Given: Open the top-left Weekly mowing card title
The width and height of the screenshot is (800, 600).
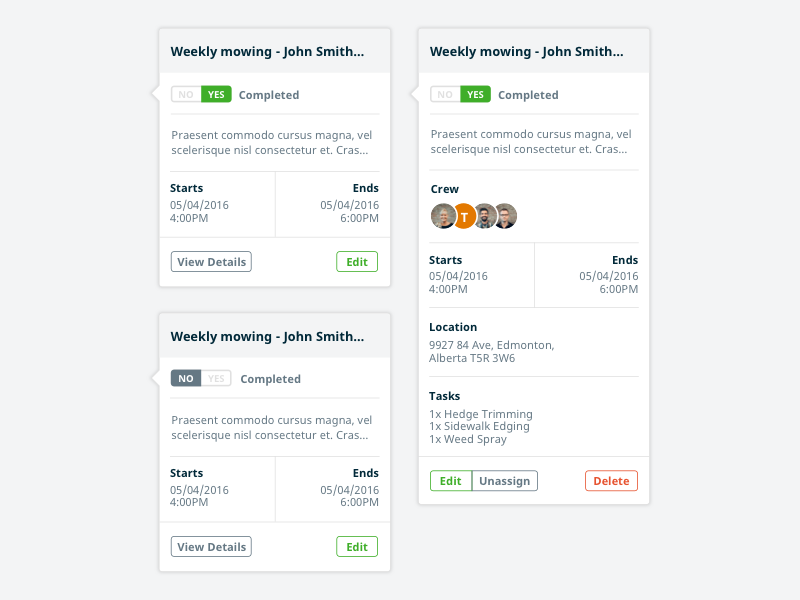Looking at the screenshot, I should pyautogui.click(x=267, y=52).
